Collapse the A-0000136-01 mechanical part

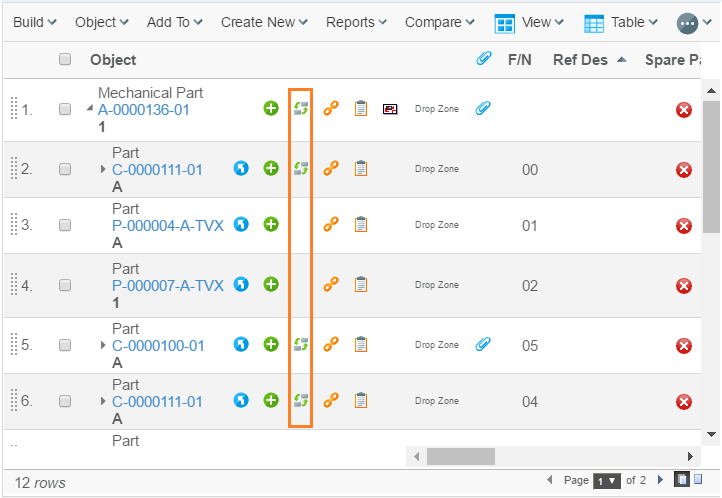coord(90,110)
